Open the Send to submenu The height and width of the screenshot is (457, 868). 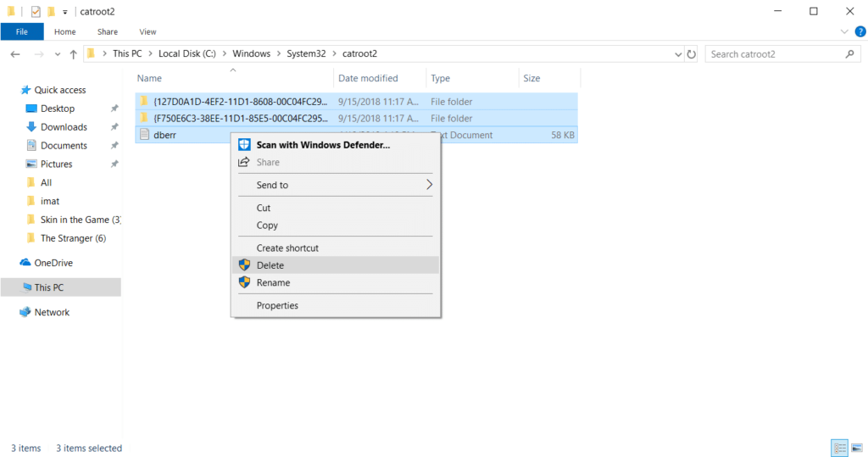tap(336, 185)
